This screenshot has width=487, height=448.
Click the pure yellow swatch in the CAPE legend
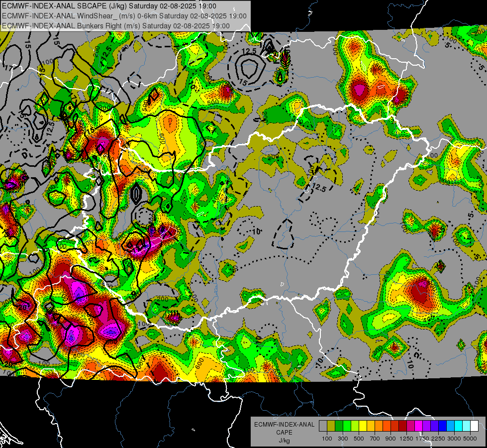tap(363, 426)
